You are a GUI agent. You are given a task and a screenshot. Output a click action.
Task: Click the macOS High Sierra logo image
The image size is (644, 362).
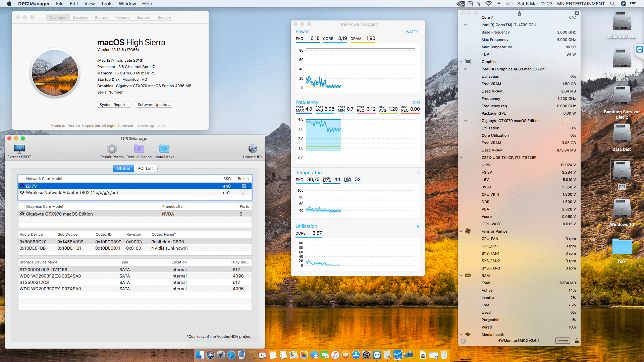(x=55, y=73)
